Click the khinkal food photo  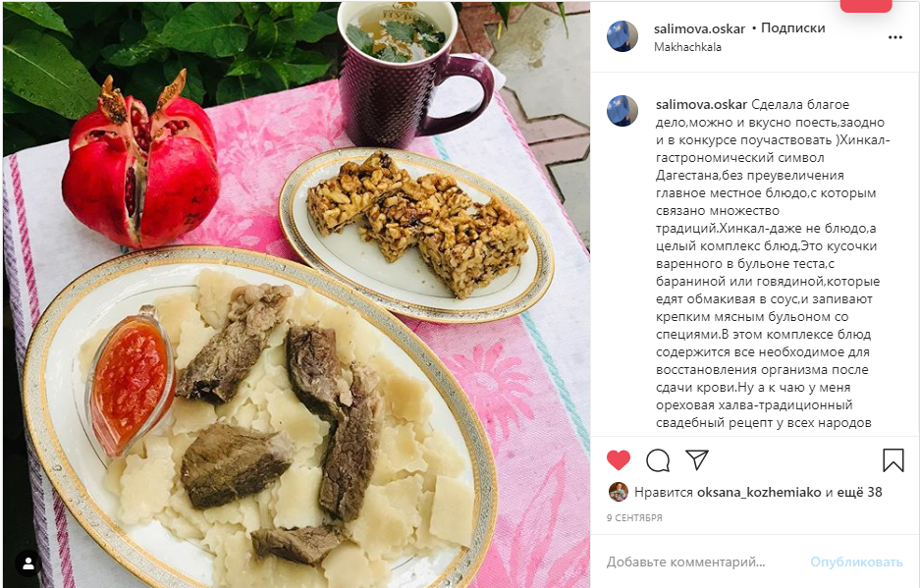(297, 295)
